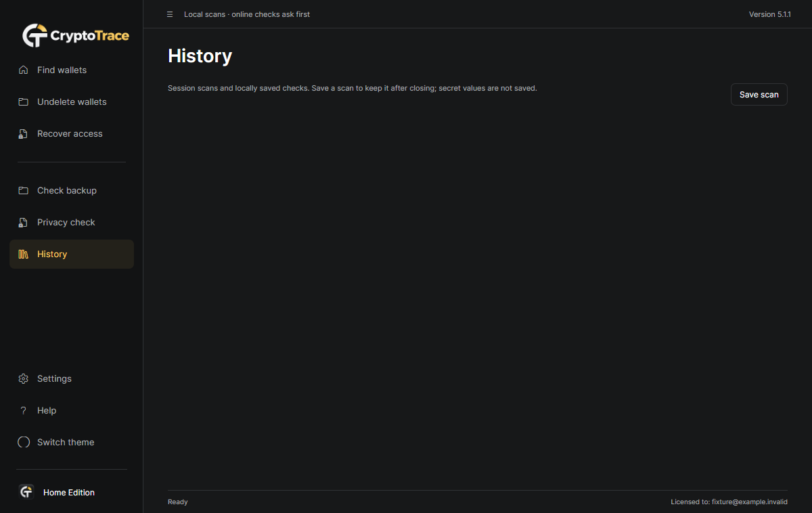Viewport: 812px width, 513px height.
Task: Collapse sidebar with the hamburger menu icon
Action: (x=170, y=14)
